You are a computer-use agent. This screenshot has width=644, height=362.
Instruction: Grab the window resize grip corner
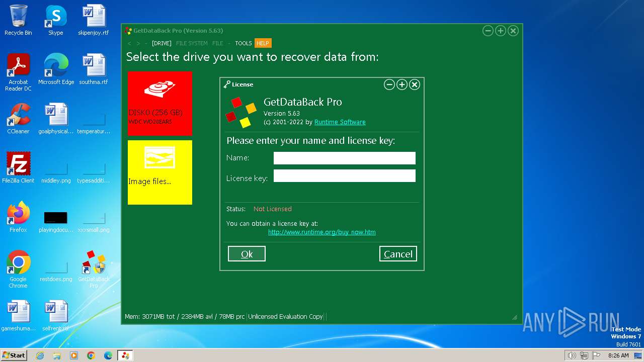pos(515,317)
